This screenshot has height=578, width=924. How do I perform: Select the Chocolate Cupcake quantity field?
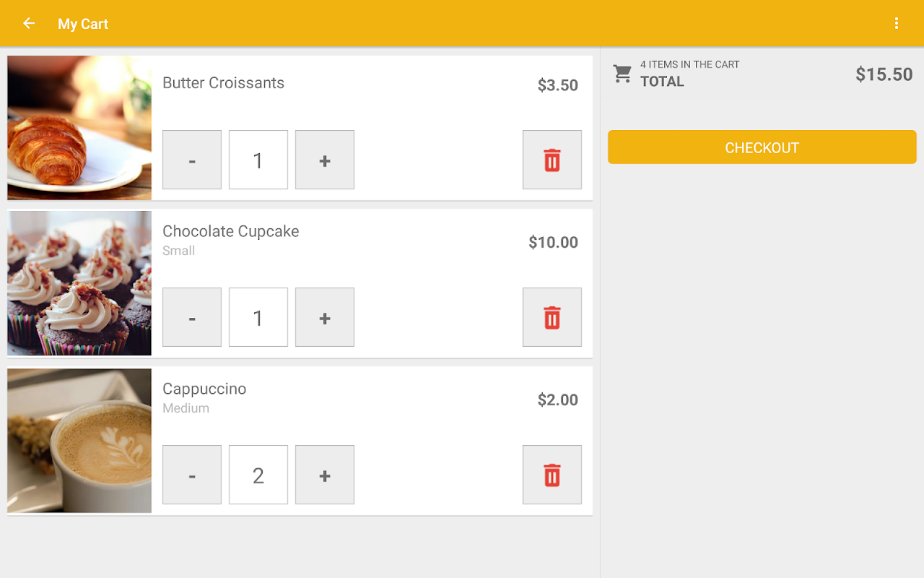[x=258, y=317]
